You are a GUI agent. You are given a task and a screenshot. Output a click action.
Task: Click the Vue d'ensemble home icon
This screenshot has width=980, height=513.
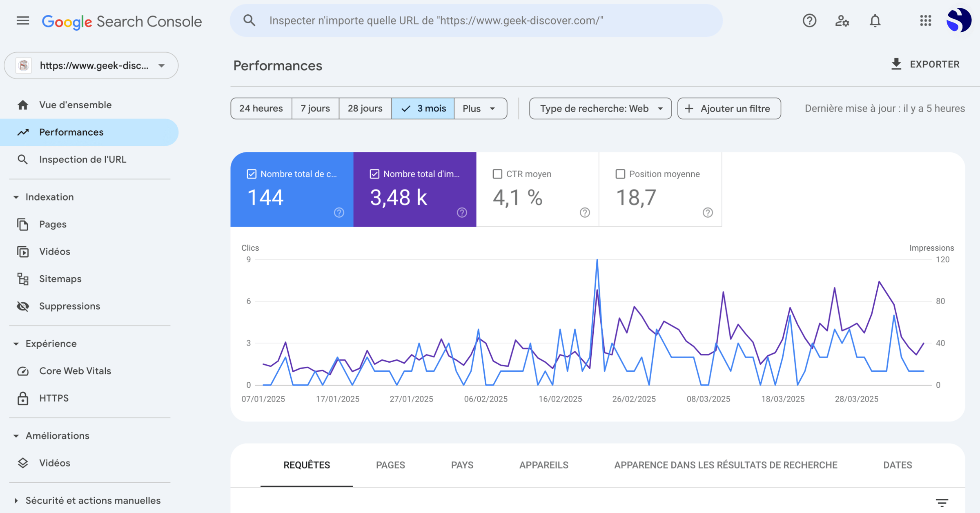click(23, 105)
